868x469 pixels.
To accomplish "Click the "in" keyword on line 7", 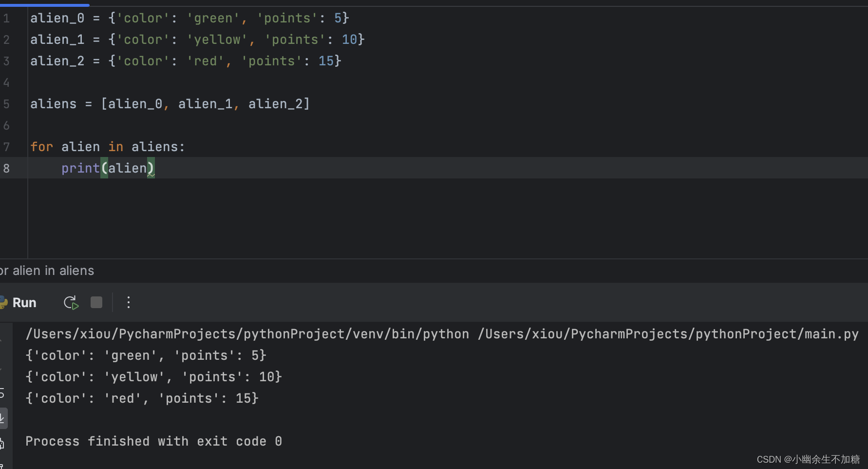I will [x=116, y=147].
